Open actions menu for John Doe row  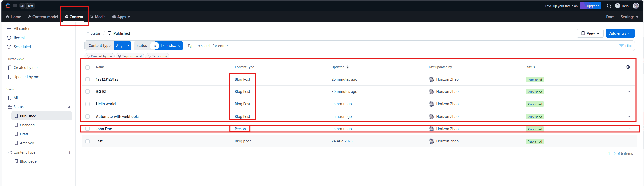click(x=628, y=129)
